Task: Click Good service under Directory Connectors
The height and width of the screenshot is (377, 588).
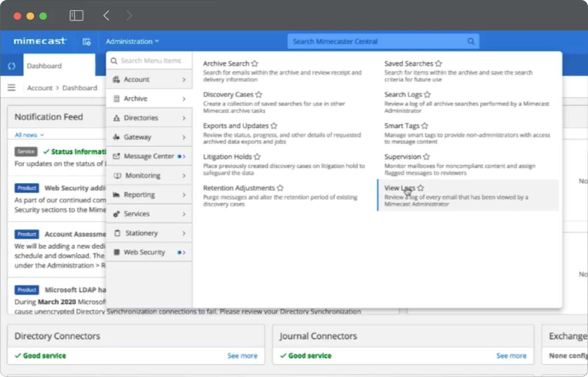Action: point(44,356)
